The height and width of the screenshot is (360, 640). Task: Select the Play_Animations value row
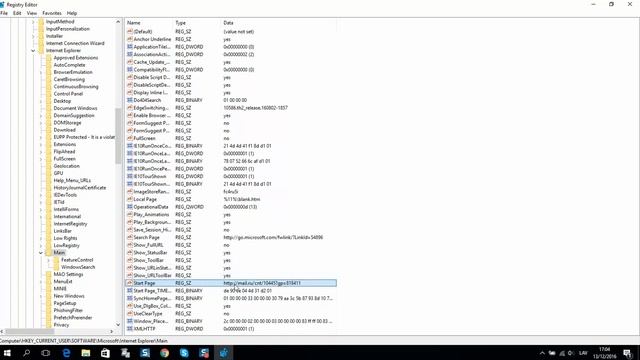coord(231,214)
